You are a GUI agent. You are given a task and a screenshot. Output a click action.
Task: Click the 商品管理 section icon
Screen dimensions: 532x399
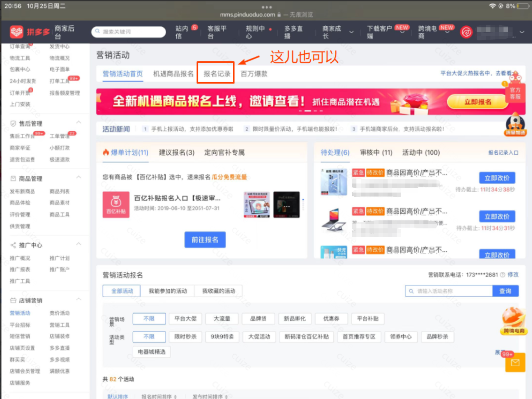click(13, 178)
